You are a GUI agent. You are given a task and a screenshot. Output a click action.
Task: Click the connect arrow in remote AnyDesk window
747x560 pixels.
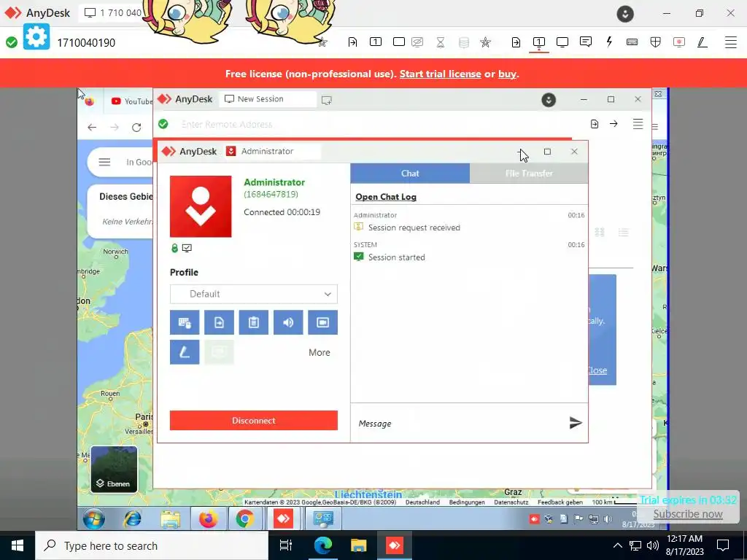coord(614,124)
